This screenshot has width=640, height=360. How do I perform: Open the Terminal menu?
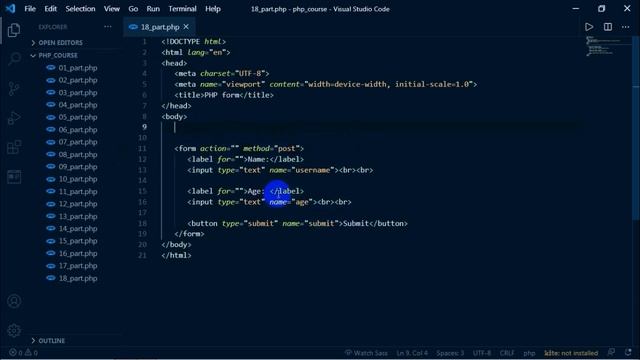coord(182,9)
